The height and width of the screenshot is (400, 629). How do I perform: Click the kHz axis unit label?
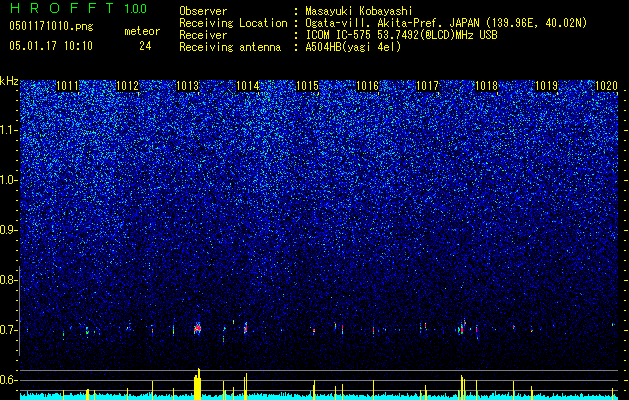[9, 81]
